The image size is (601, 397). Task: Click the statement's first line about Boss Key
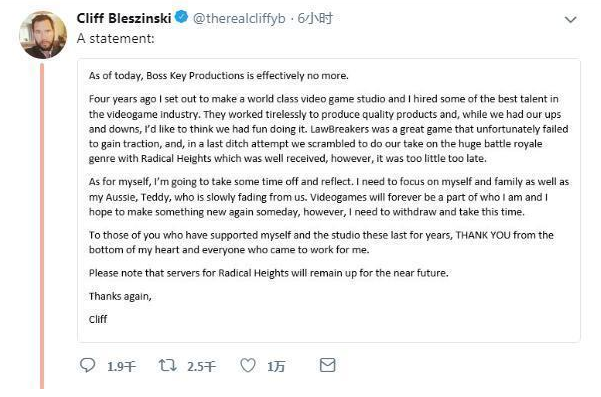[x=218, y=76]
